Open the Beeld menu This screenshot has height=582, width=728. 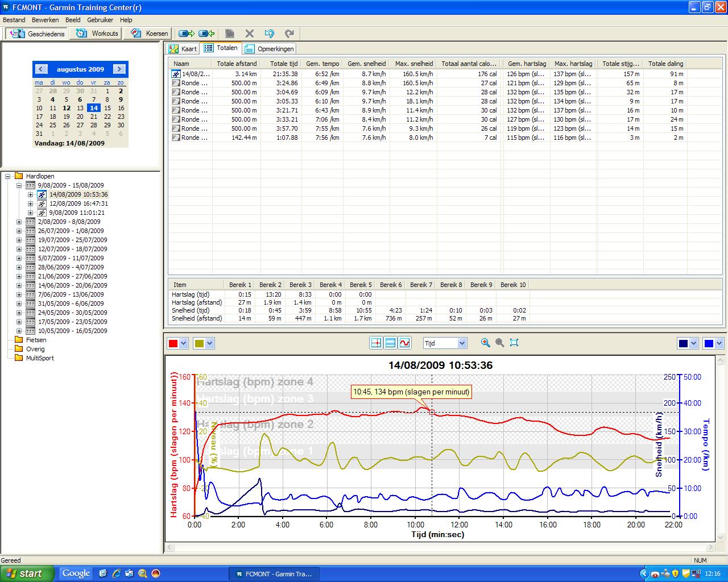[73, 20]
